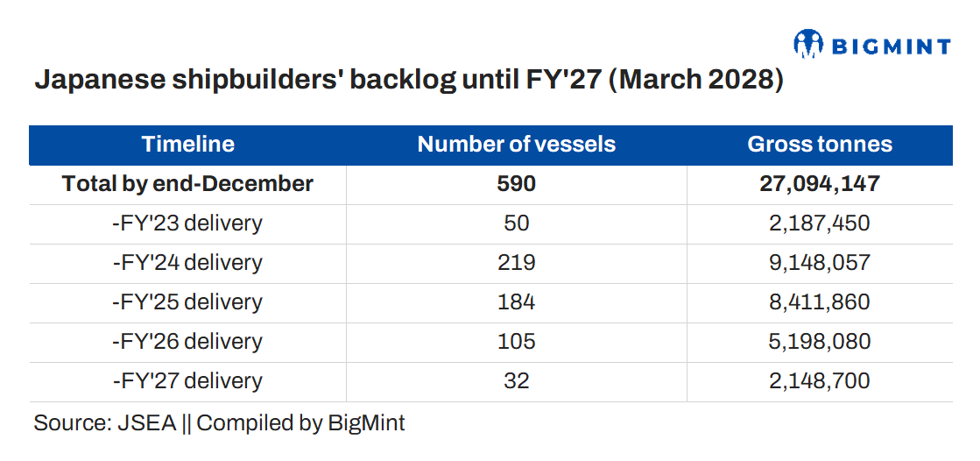Click the FY'23 vessel count 50
Image resolution: width=980 pixels, height=461 pixels.
pos(517,223)
